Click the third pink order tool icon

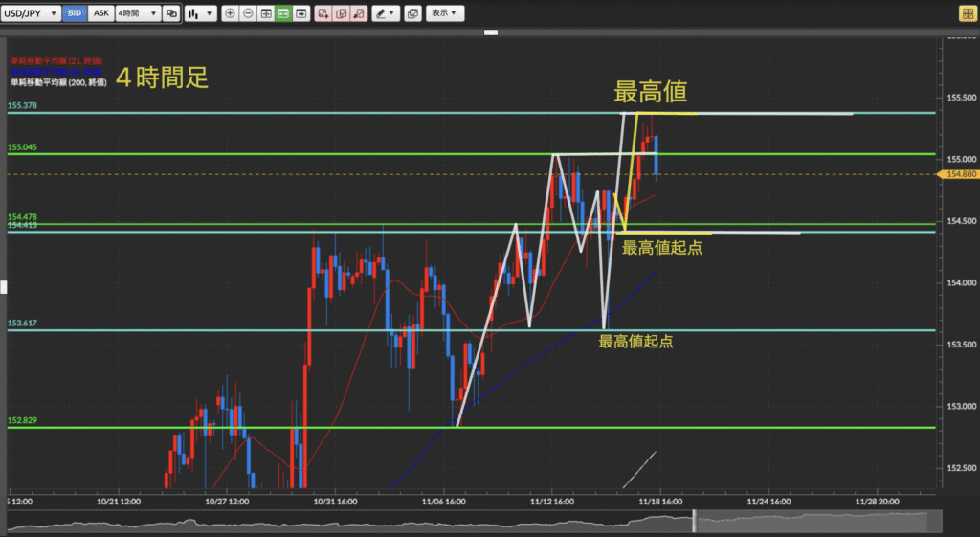(x=358, y=14)
